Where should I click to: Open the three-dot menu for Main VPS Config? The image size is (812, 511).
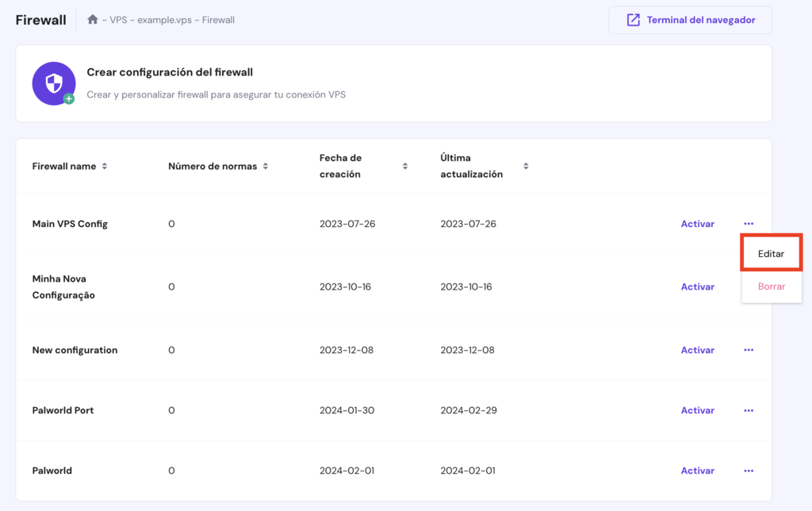point(748,223)
